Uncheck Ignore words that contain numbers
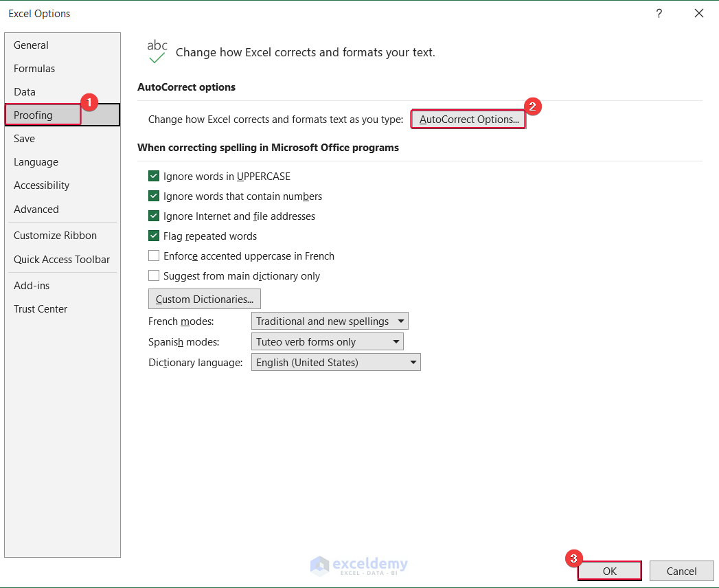Viewport: 719px width, 588px height. (x=154, y=196)
